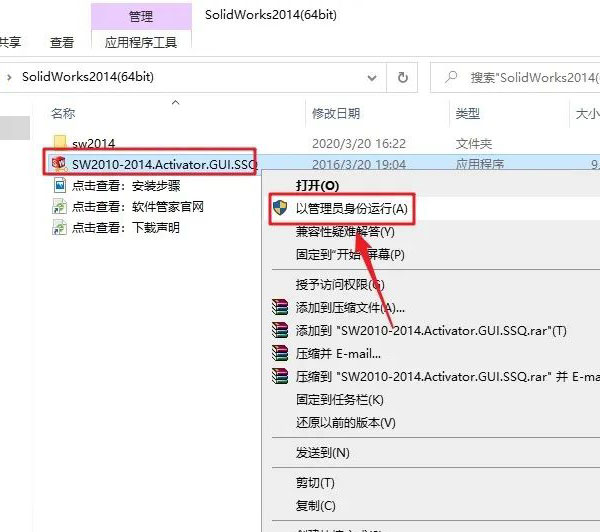Choose 压缩并 E-mail... entry
The width and height of the screenshot is (600, 532).
click(338, 353)
